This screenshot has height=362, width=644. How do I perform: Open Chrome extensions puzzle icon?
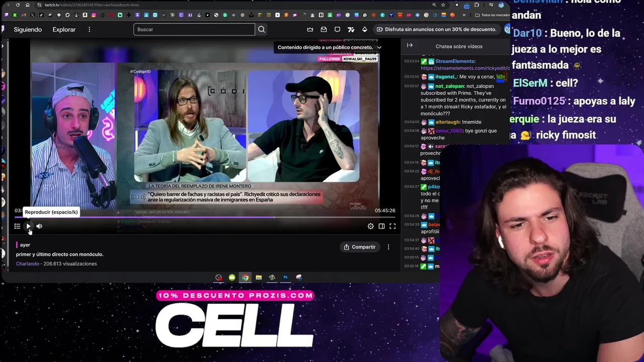(x=476, y=5)
